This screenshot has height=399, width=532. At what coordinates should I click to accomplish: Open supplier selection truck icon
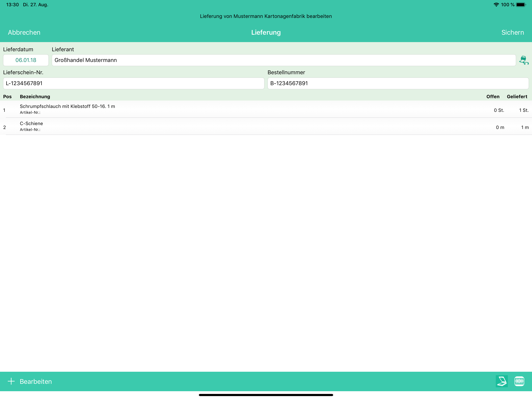(524, 60)
